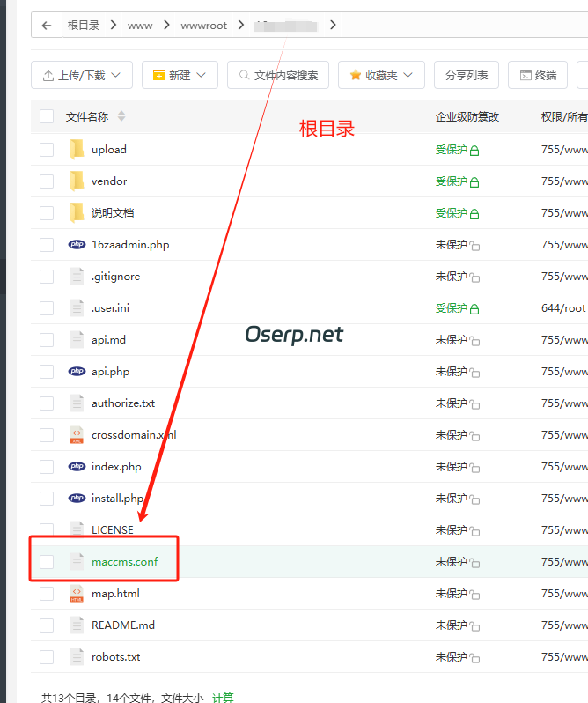Open the map.html file name
The image size is (588, 703).
(x=115, y=594)
